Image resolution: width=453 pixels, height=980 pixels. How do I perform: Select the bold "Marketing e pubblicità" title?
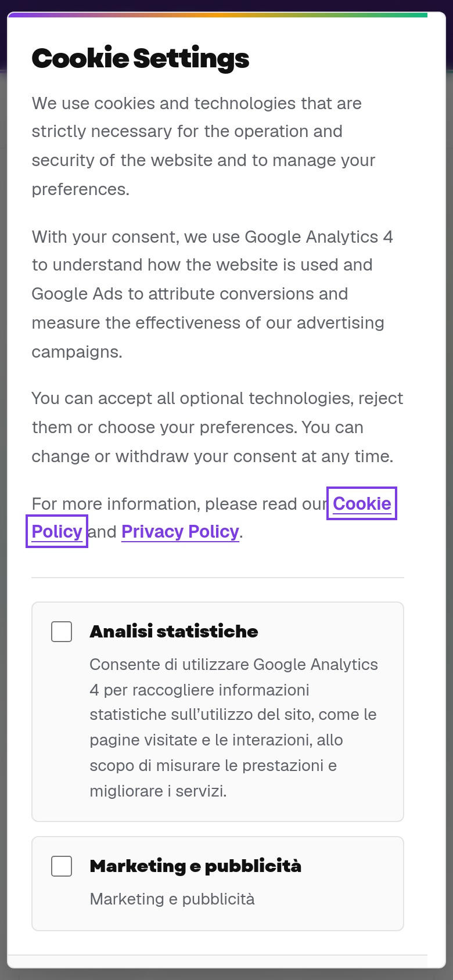(x=196, y=866)
